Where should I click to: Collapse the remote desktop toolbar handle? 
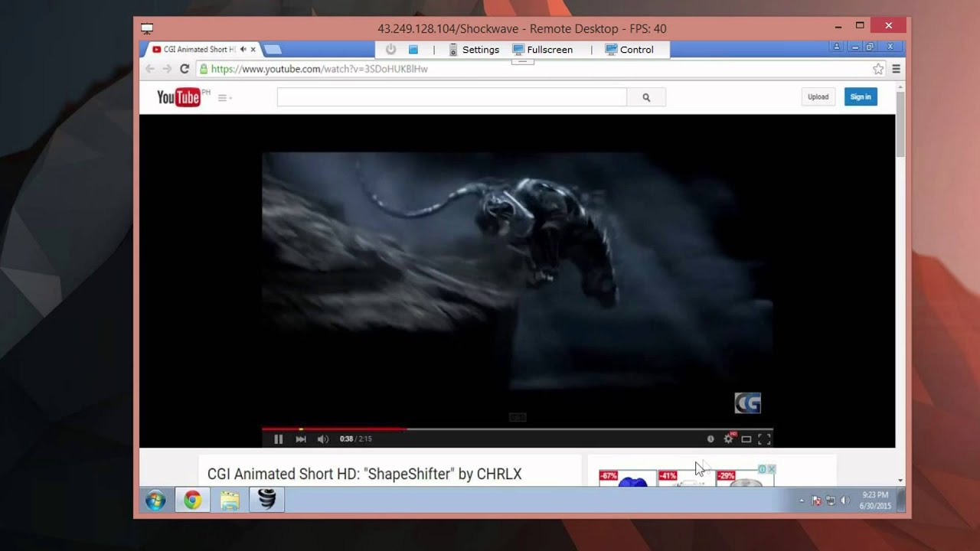522,61
